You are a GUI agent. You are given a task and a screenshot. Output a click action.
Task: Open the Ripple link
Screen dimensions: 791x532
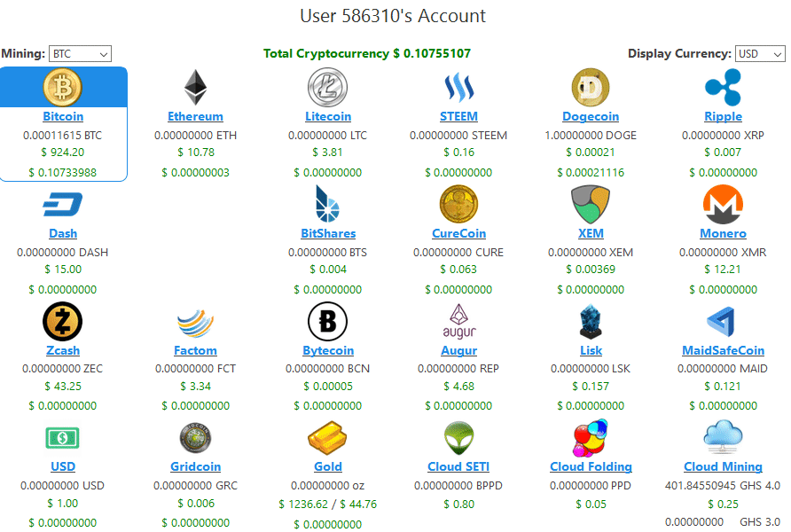pos(723,116)
